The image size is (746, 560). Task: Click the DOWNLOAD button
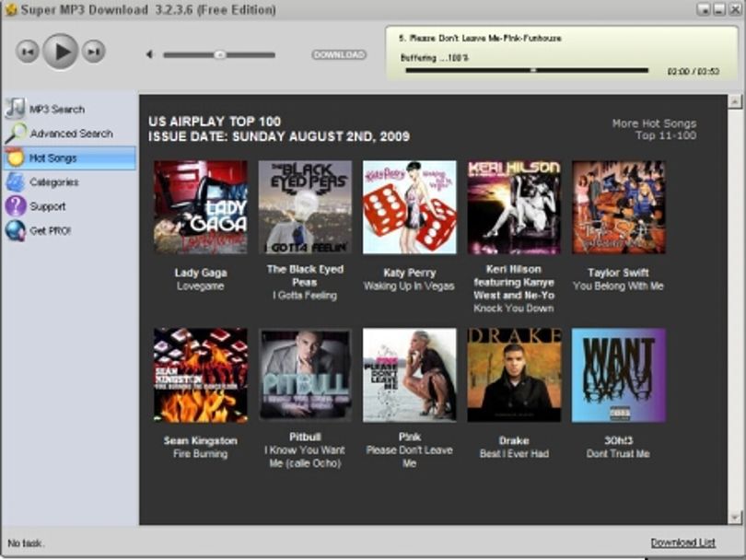(x=339, y=54)
